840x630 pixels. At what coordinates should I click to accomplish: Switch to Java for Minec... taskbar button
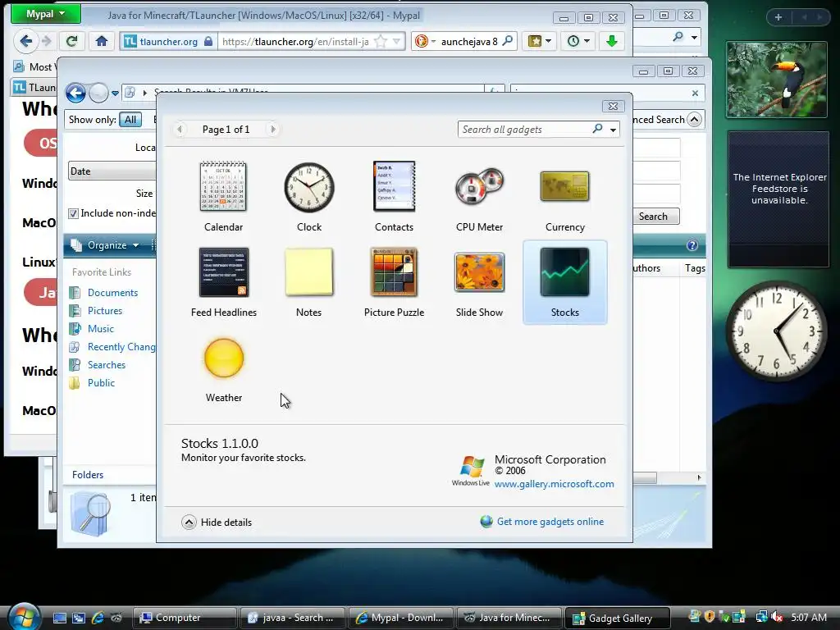pyautogui.click(x=509, y=618)
